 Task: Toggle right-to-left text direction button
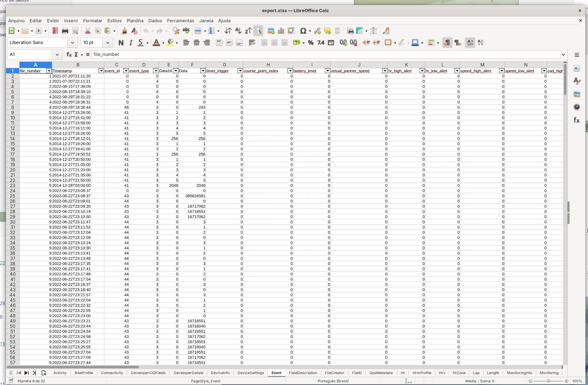click(458, 42)
